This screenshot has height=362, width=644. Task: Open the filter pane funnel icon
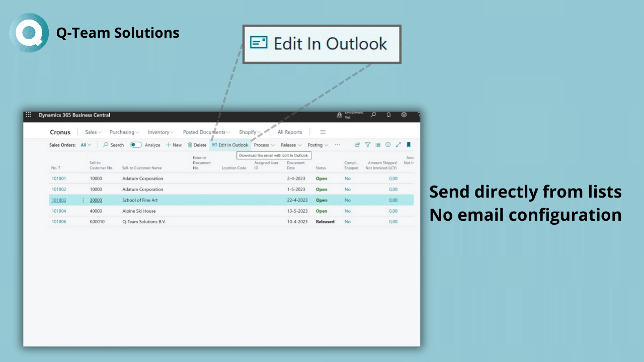pyautogui.click(x=368, y=145)
